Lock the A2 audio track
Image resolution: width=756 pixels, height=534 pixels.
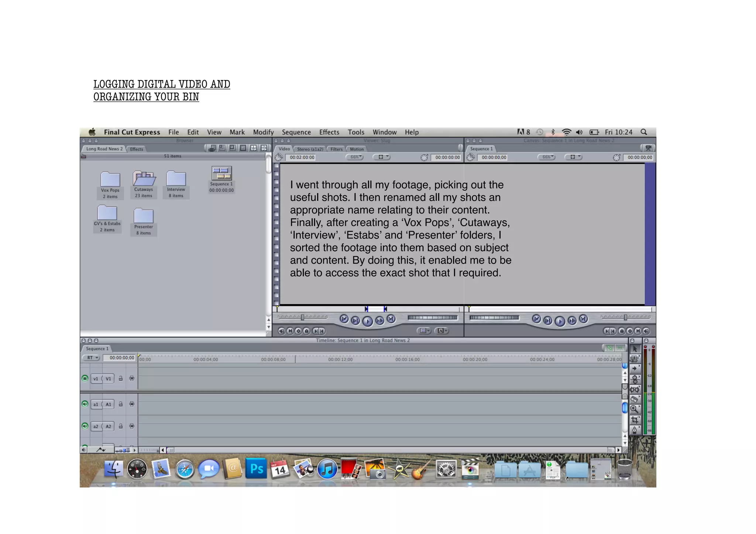(121, 426)
